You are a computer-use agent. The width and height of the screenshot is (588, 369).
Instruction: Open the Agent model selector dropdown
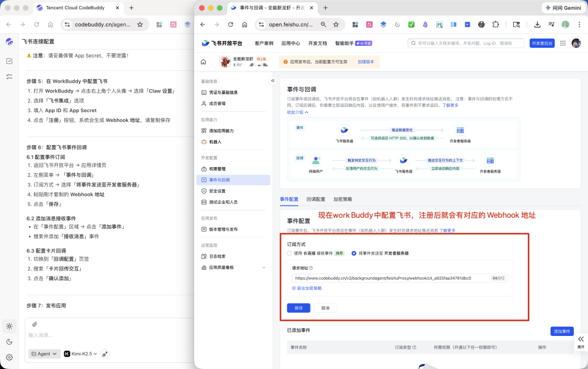coord(43,354)
